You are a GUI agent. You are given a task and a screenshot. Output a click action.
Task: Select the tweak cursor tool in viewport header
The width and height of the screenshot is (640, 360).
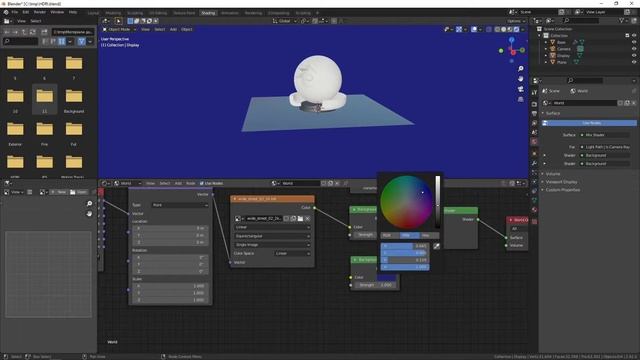click(118, 21)
